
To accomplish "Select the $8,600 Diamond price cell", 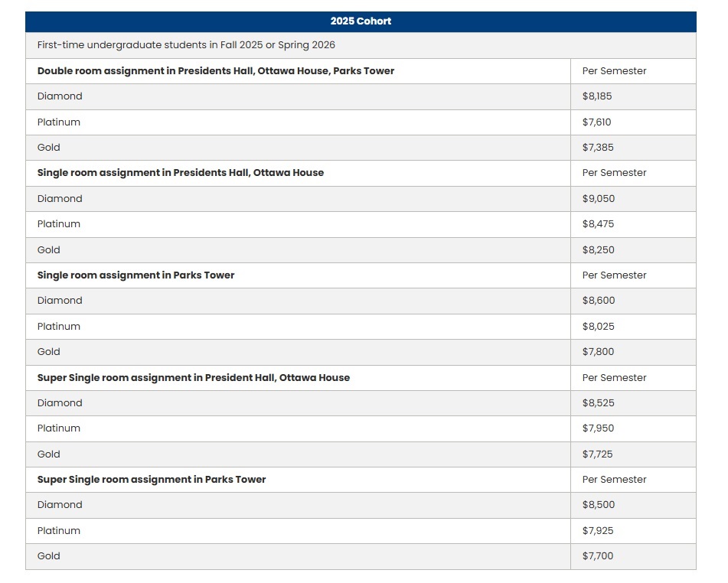I will click(599, 301).
